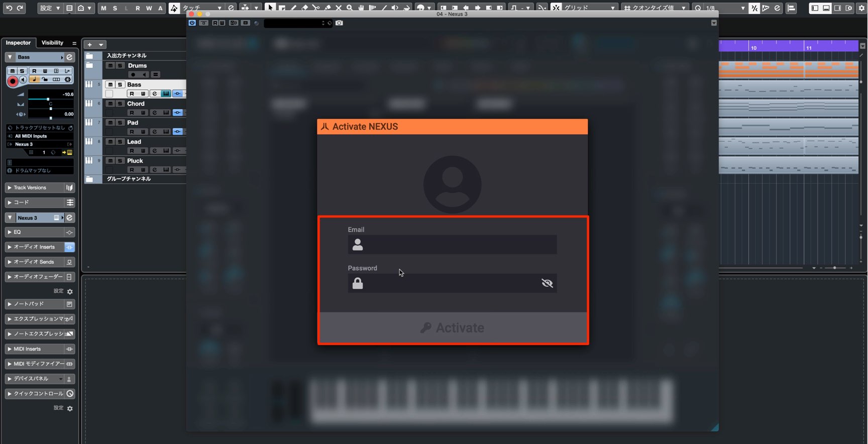
Task: Select the Draw pencil tool
Action: pos(293,8)
